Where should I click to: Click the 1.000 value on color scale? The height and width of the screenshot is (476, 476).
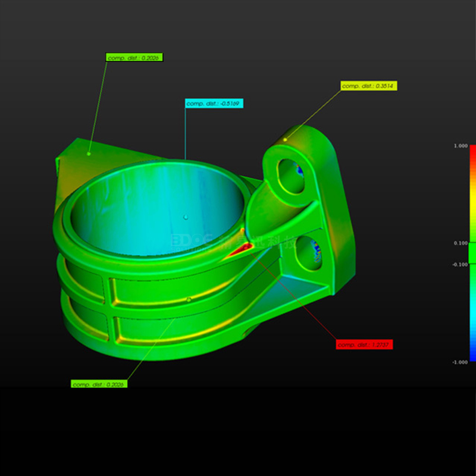[x=460, y=146]
